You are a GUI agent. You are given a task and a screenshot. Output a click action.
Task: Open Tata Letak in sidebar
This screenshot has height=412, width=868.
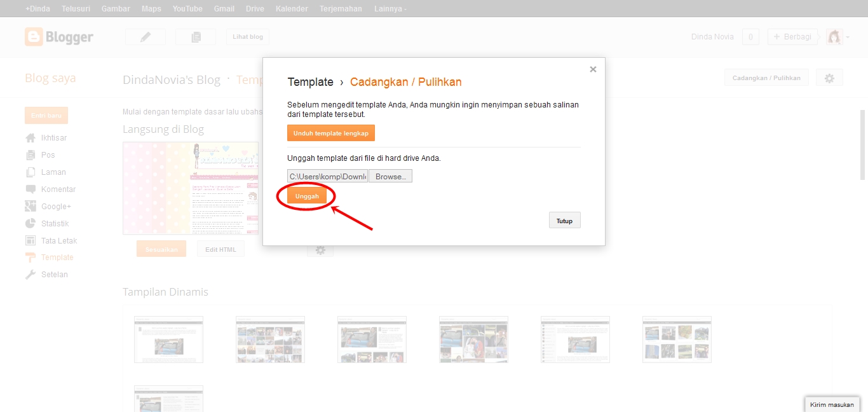[x=59, y=241]
